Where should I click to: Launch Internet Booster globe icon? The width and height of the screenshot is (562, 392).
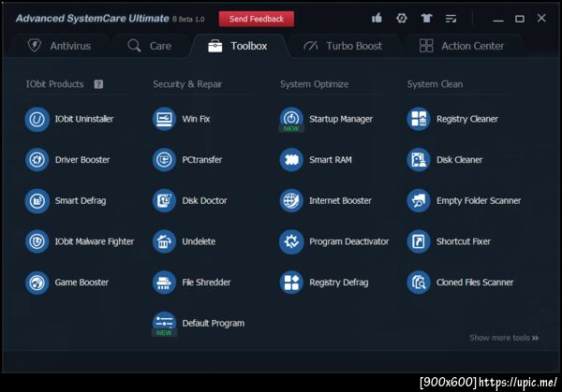pos(291,201)
